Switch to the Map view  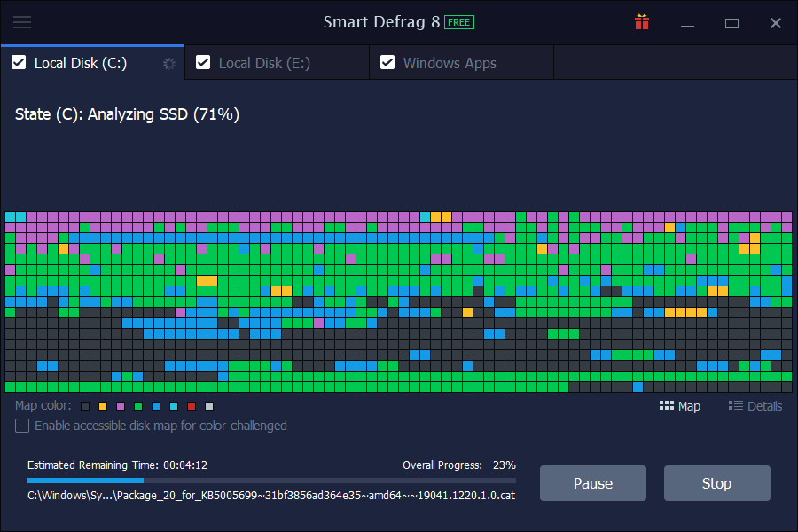pos(680,406)
